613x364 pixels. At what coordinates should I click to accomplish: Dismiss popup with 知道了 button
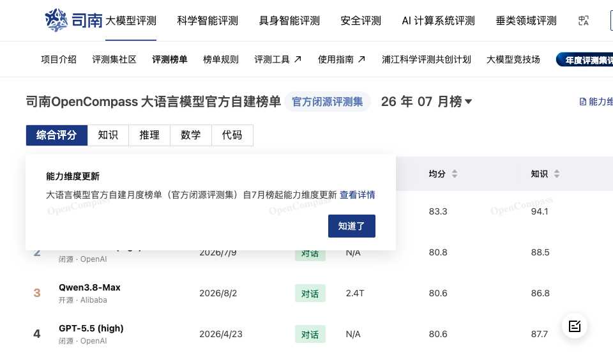(x=351, y=226)
